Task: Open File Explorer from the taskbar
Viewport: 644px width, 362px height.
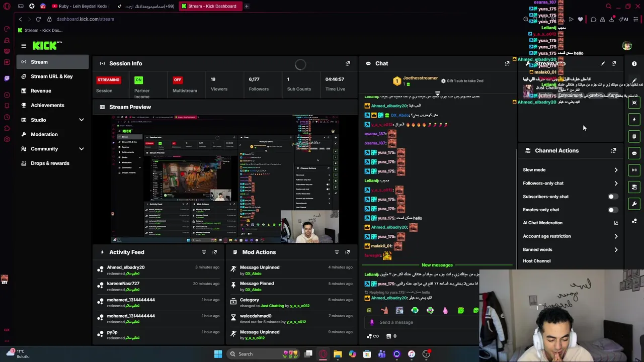Action: [x=338, y=354]
